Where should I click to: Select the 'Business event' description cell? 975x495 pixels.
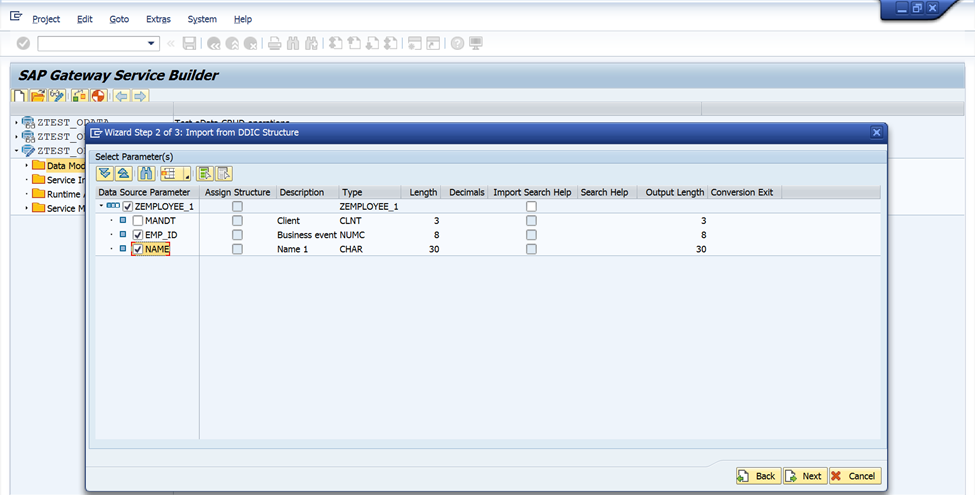[x=307, y=235]
